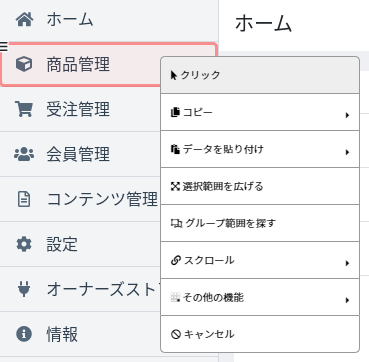
Task: Click the gear icon for 設定
Action: click(24, 244)
